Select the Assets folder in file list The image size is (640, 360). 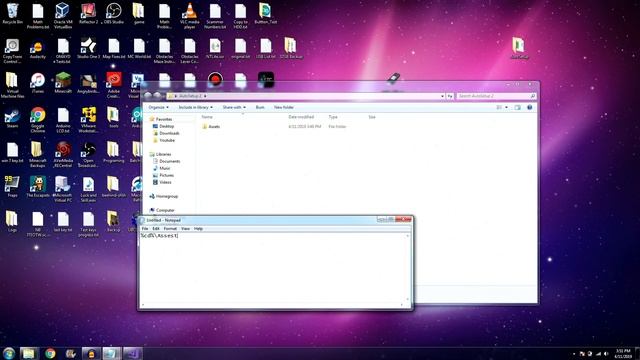pos(214,127)
